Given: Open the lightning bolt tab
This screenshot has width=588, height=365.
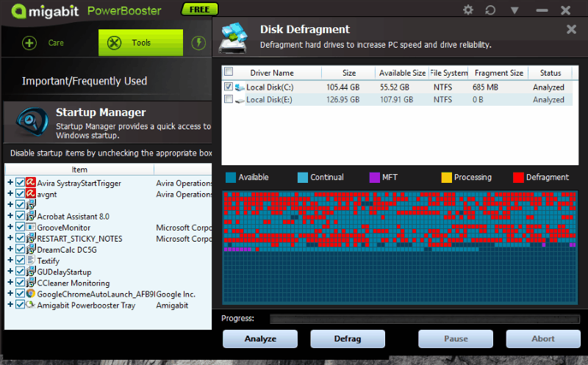Looking at the screenshot, I should point(198,43).
